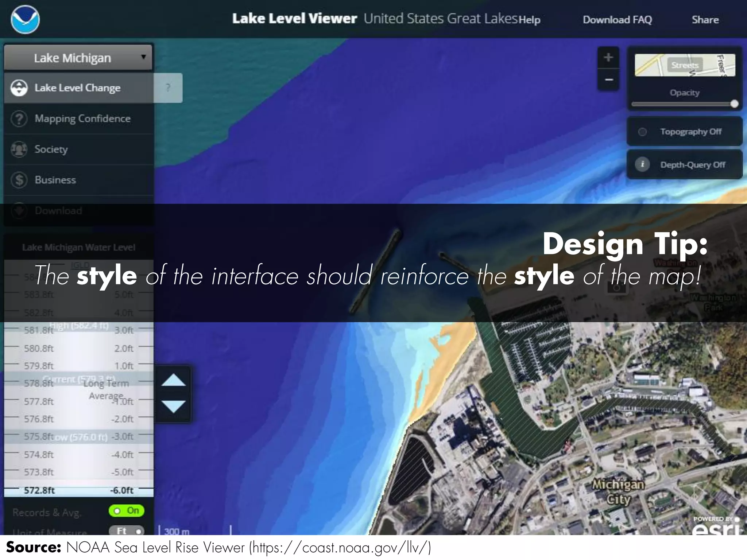
Task: Open the Help menu item
Action: 529,20
